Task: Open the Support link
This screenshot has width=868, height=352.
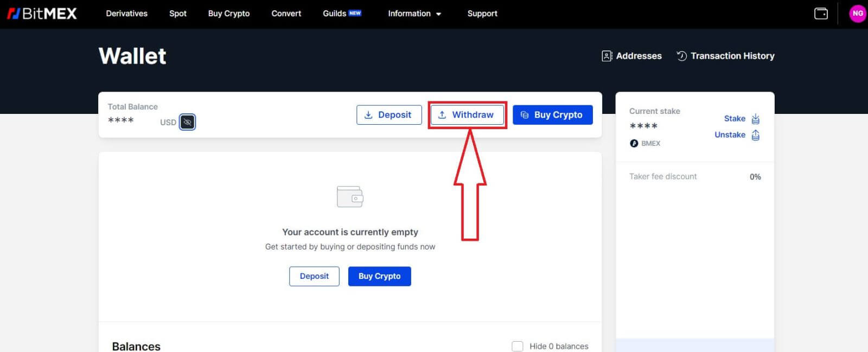Action: point(482,14)
